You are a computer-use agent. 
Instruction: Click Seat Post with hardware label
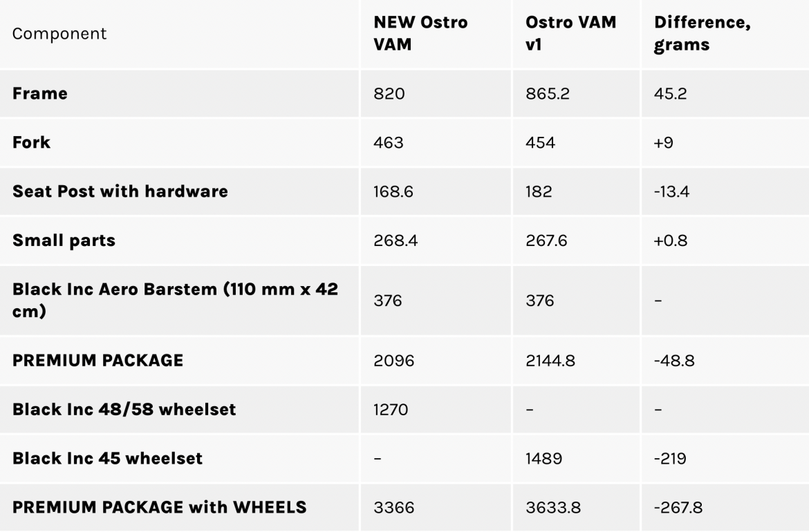point(120,191)
